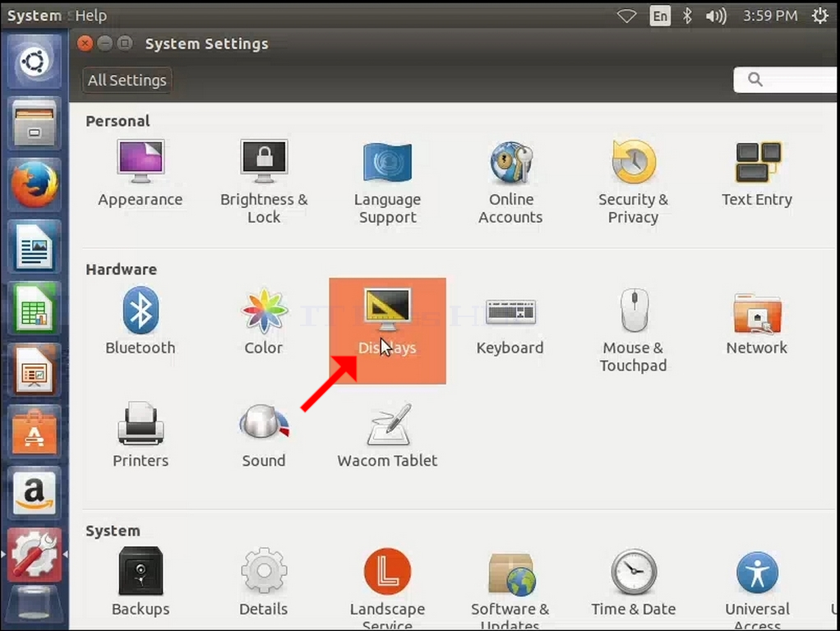Open Ubuntu Software Center from launcher
The height and width of the screenshot is (631, 840).
click(x=35, y=431)
